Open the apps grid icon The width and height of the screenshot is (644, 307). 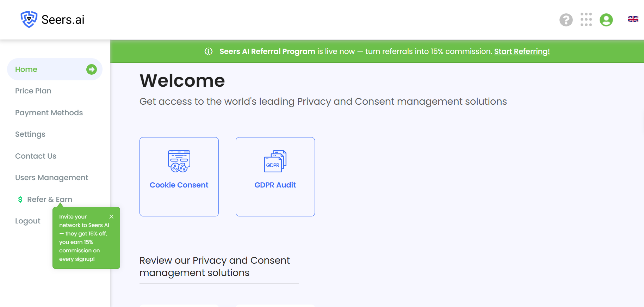tap(586, 20)
